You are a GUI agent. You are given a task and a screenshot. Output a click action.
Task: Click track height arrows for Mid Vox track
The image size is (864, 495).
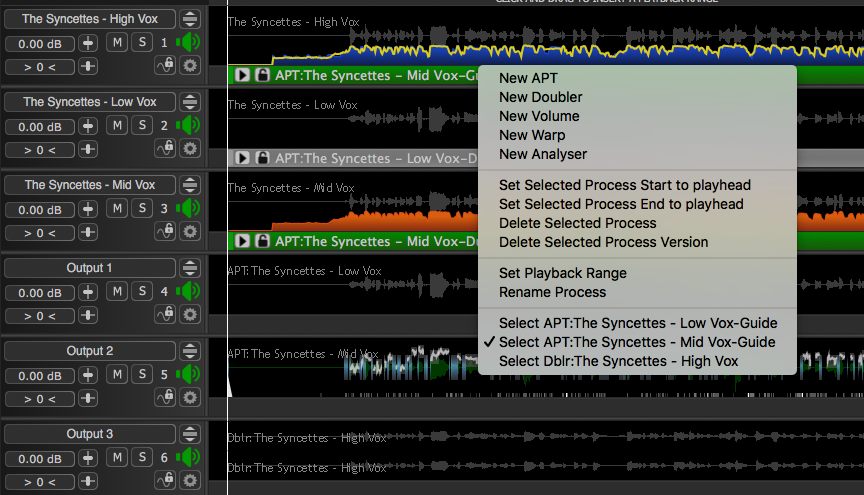[x=189, y=185]
